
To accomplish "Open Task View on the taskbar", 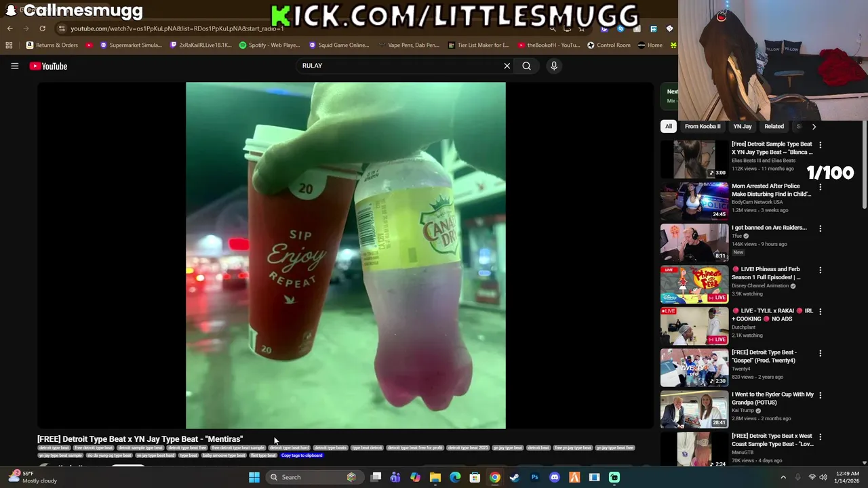I will click(376, 477).
